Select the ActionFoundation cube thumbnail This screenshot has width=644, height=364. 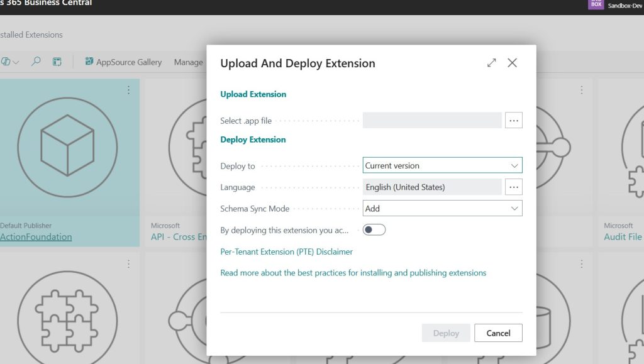tap(67, 147)
